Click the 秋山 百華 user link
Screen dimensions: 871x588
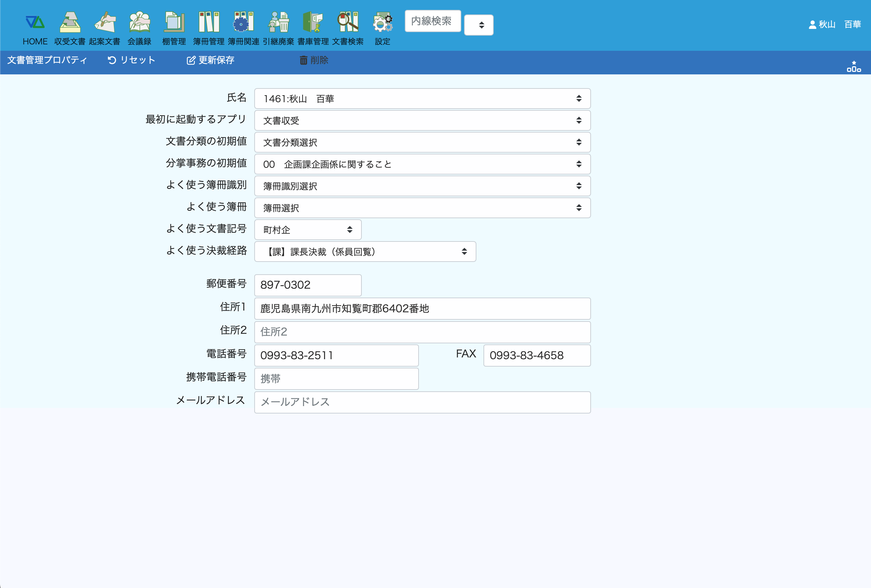(835, 24)
